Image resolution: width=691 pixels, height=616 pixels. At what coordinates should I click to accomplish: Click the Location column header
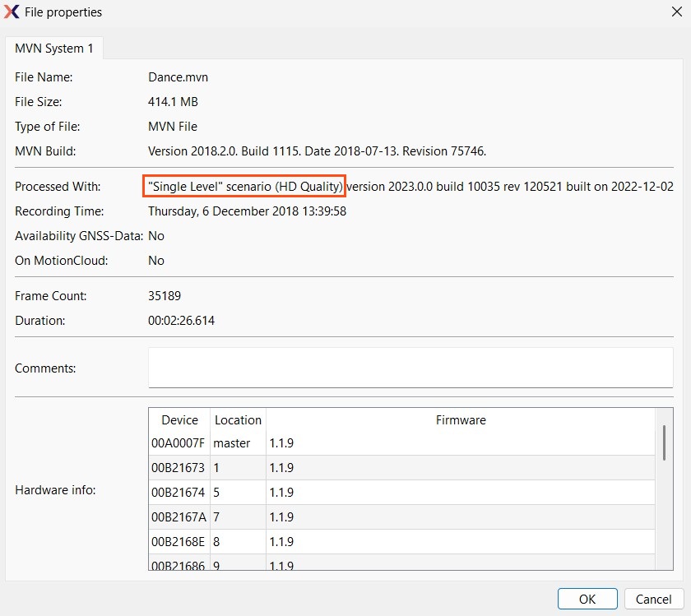pos(238,419)
